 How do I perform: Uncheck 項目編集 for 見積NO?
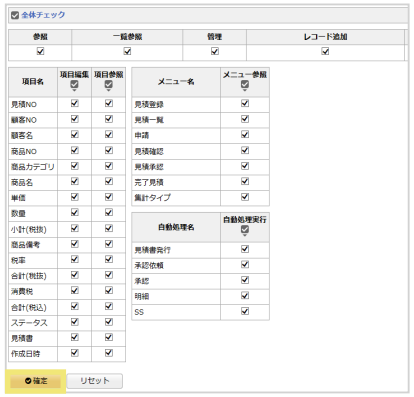[x=75, y=104]
